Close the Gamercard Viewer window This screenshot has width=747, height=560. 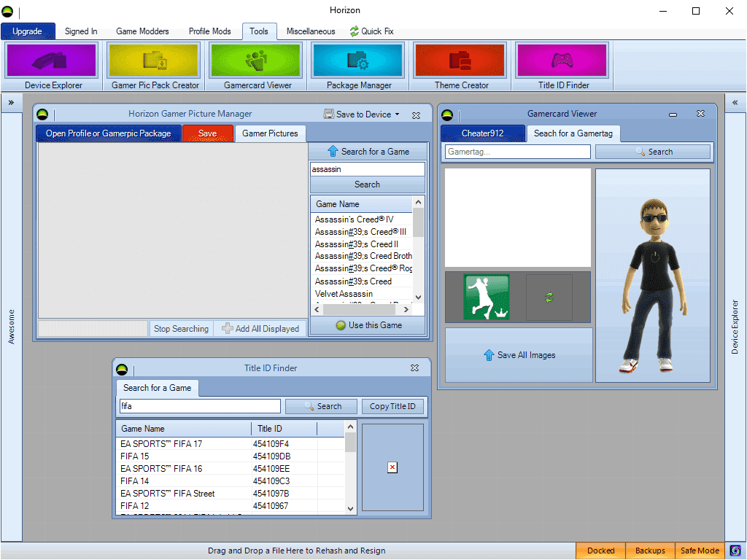[x=700, y=114]
